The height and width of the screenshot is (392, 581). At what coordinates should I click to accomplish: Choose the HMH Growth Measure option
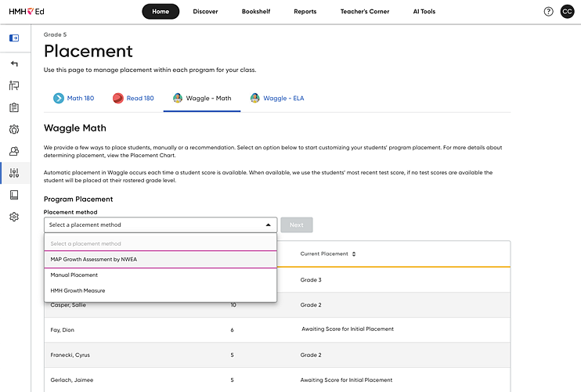[161, 290]
